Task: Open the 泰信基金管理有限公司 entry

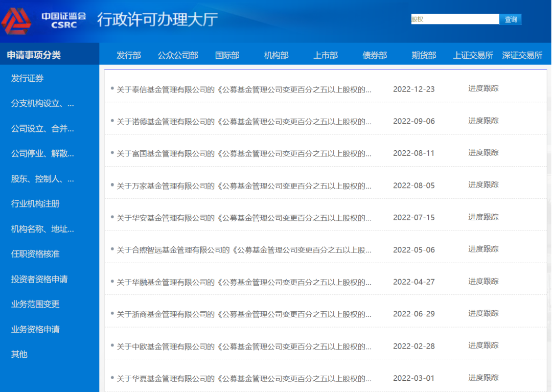Action: 244,90
